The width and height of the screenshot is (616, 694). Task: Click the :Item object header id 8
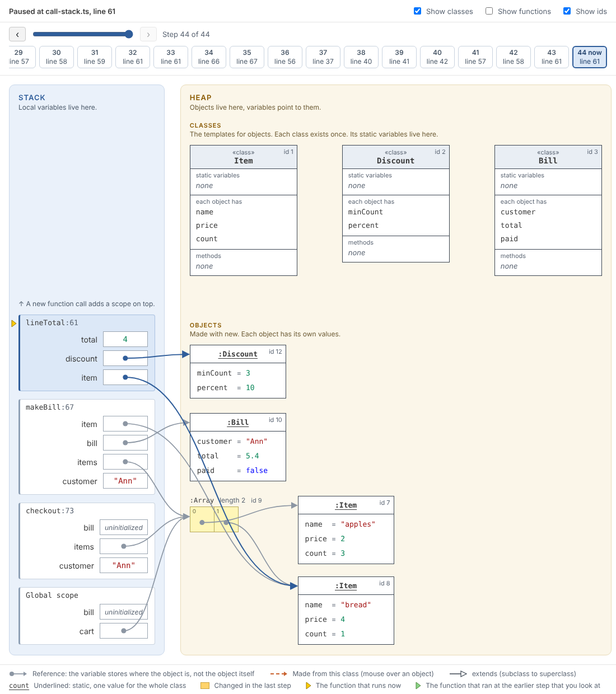click(346, 586)
